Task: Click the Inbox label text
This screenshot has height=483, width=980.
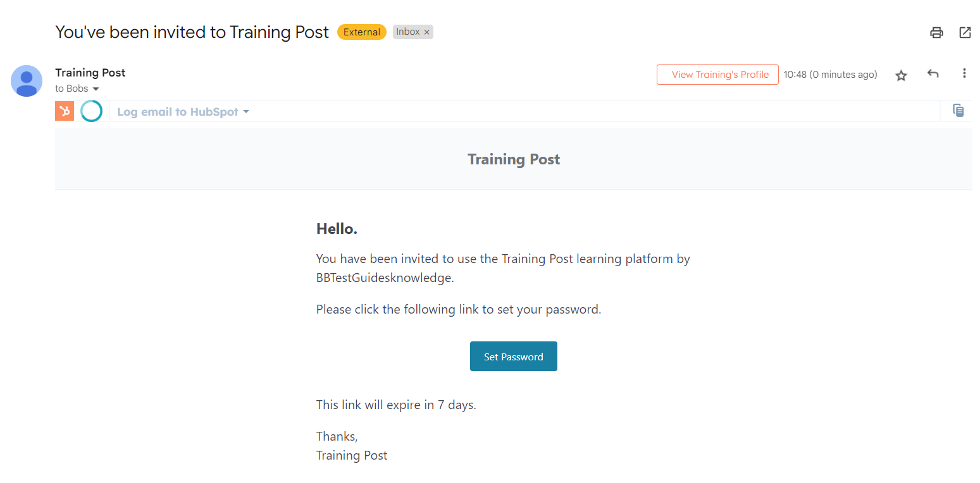Action: click(407, 32)
